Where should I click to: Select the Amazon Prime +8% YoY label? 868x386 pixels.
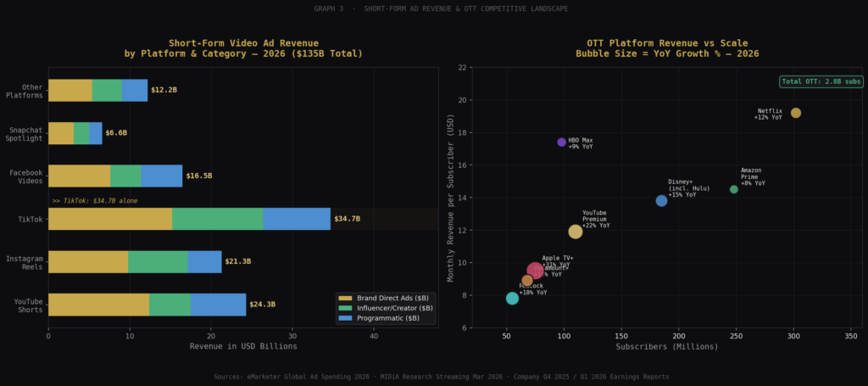pos(753,176)
